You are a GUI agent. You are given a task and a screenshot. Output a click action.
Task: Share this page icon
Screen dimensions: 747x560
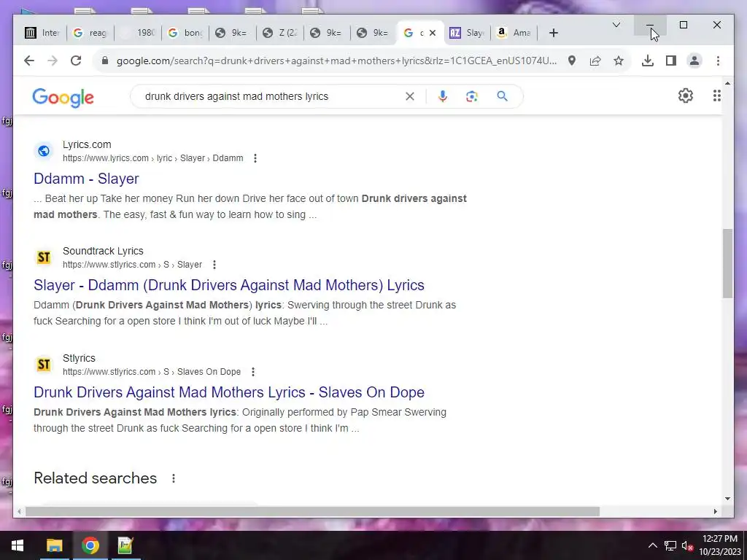(595, 61)
